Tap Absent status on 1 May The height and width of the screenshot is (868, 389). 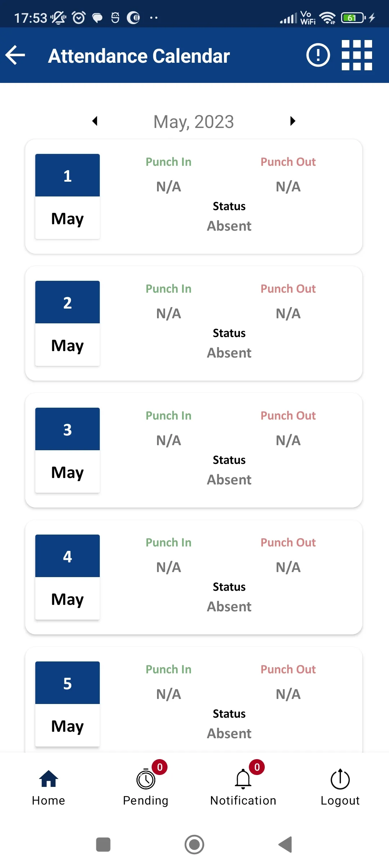click(x=229, y=226)
